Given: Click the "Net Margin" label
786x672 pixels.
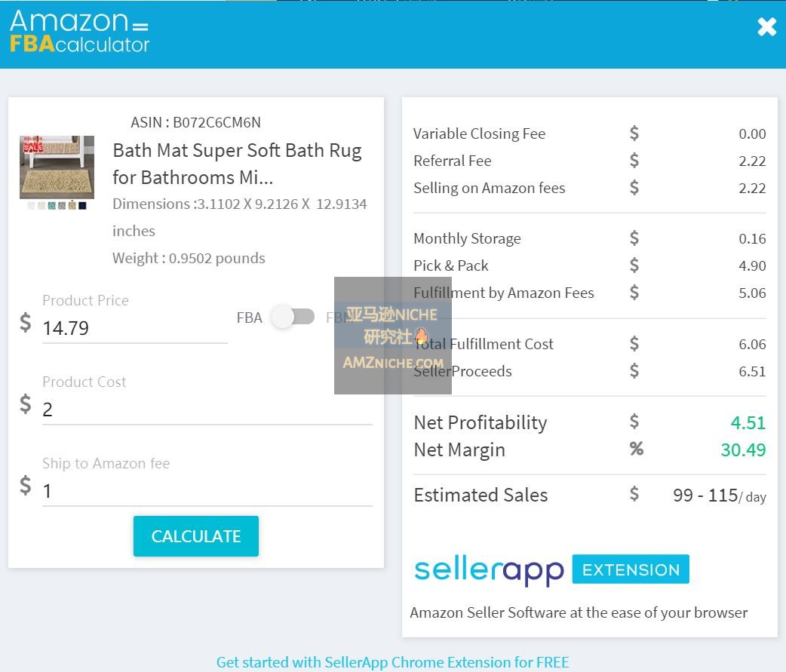Looking at the screenshot, I should pos(459,450).
